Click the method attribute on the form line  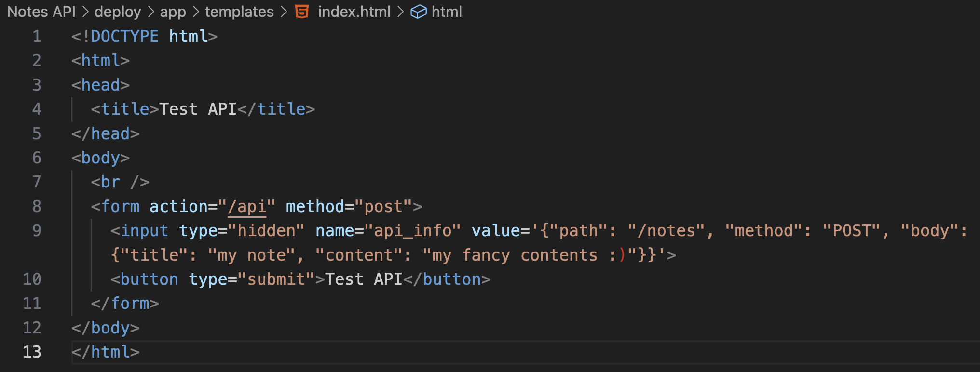click(x=315, y=207)
